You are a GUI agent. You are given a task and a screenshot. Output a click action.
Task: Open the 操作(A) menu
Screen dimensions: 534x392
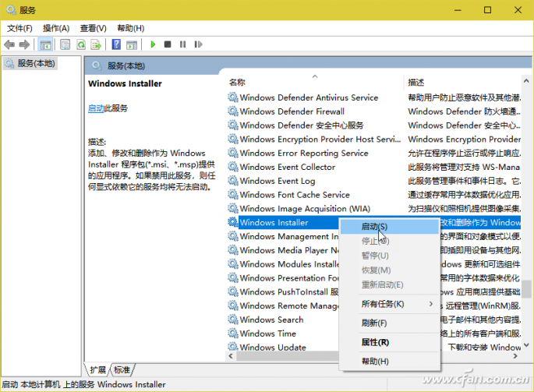click(56, 28)
